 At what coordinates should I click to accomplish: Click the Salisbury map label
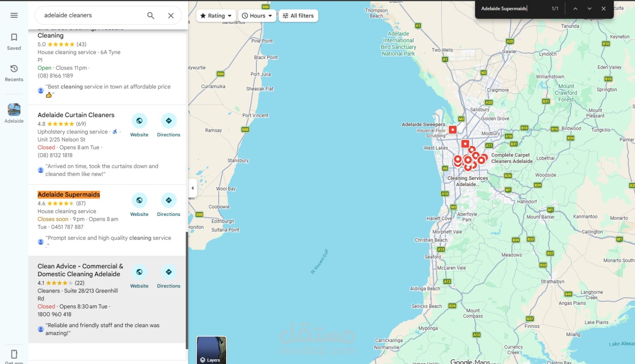click(x=479, y=110)
